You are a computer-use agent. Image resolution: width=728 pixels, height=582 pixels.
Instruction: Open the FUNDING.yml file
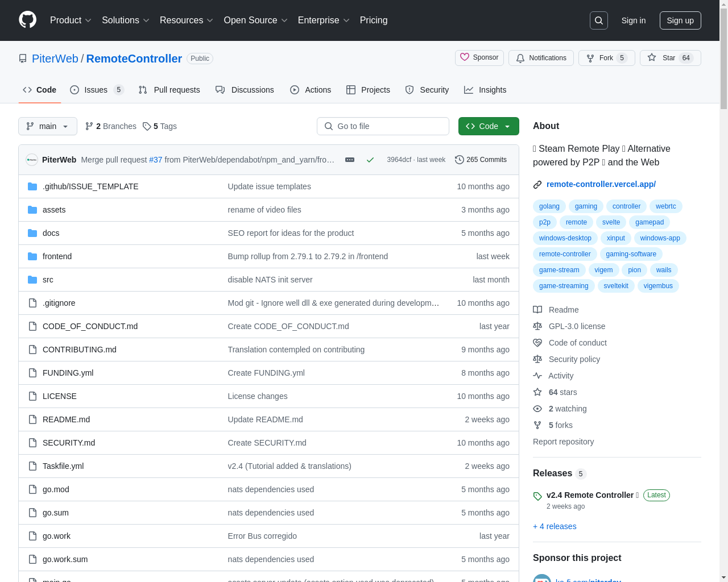coord(68,373)
